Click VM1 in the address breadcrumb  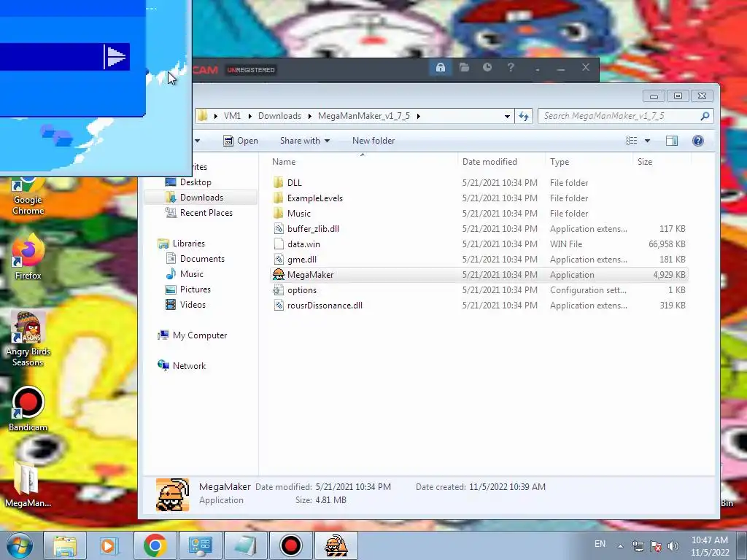point(233,116)
